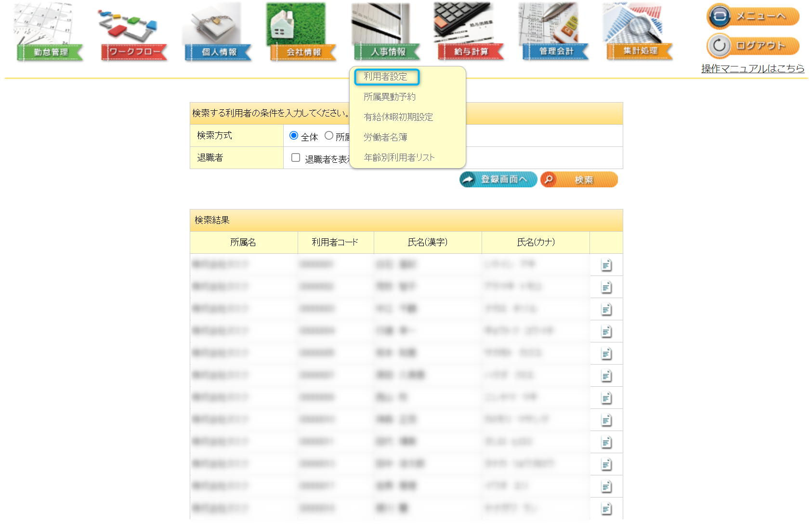Open the 操作マニュアルはこちら link
Viewport: 812px width, 524px height.
click(752, 68)
